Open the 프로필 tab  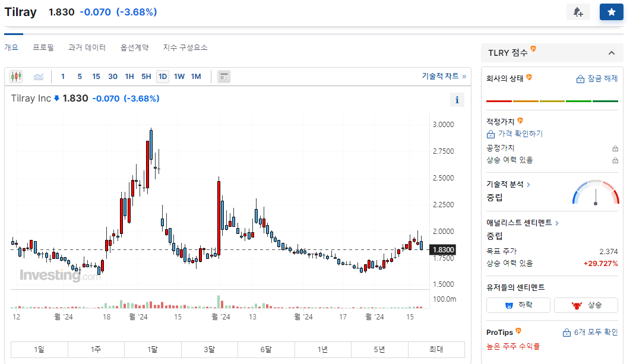tap(43, 48)
